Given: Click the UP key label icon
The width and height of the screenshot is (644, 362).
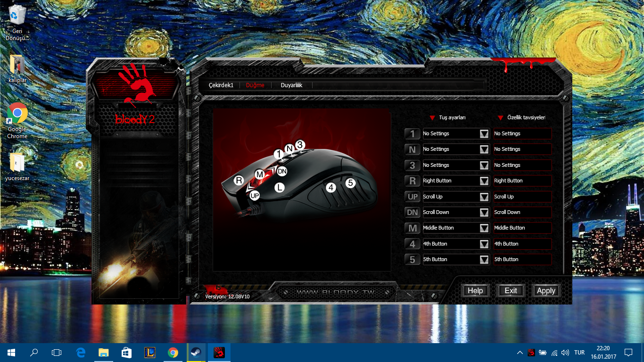Looking at the screenshot, I should point(413,197).
